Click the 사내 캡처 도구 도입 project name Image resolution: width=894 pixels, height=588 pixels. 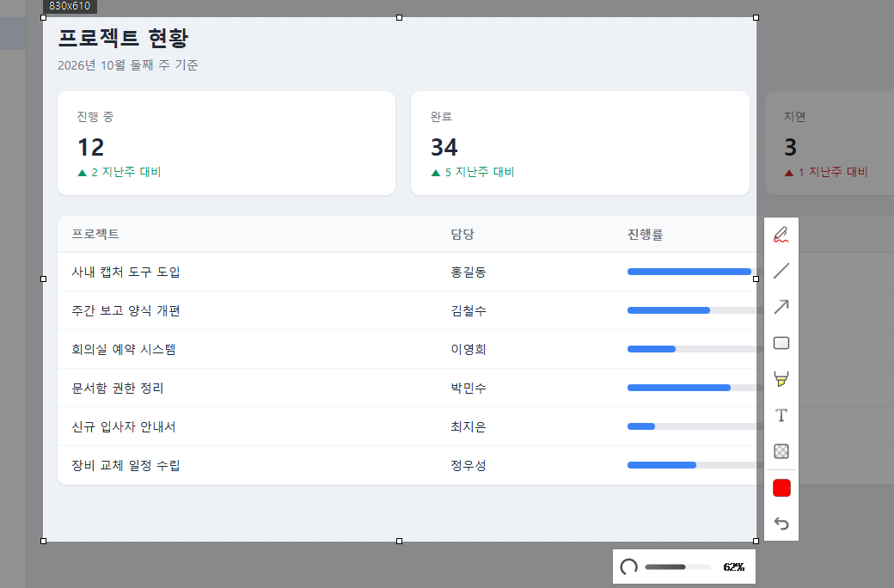tap(126, 272)
